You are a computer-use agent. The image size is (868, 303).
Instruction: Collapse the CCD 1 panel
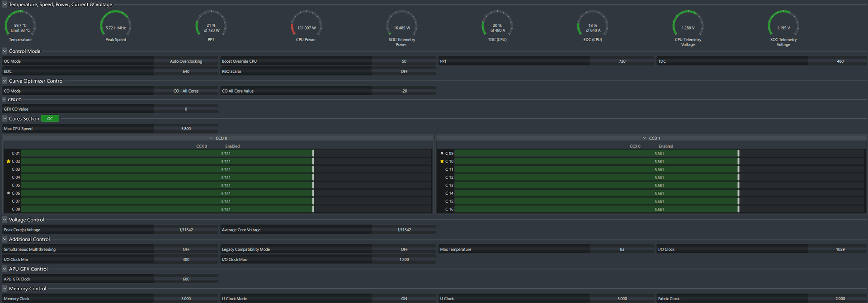point(645,138)
